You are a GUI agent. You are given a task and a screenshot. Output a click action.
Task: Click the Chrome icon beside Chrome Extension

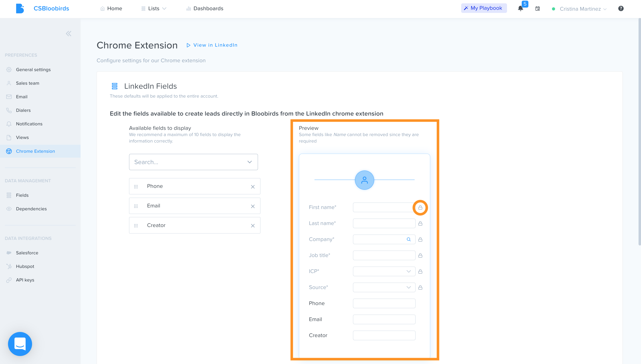click(x=9, y=151)
